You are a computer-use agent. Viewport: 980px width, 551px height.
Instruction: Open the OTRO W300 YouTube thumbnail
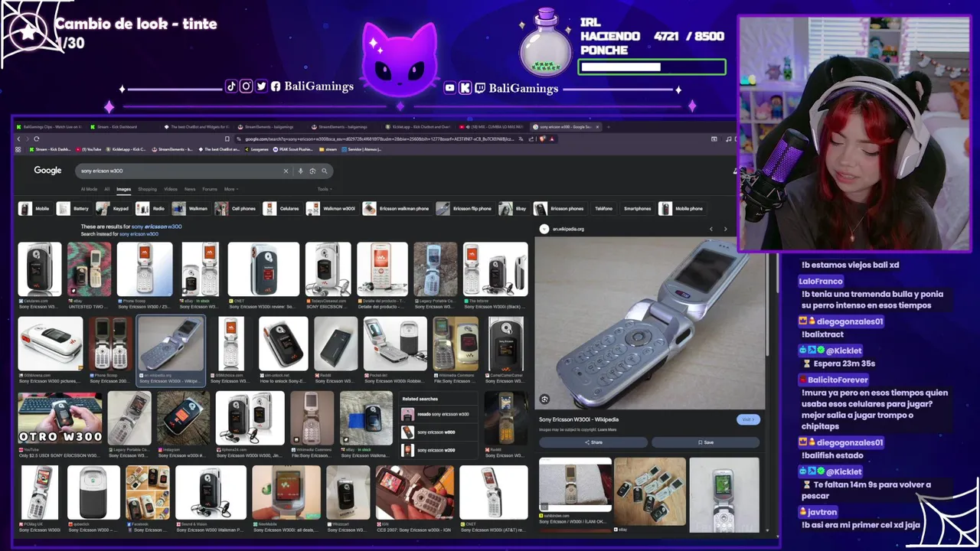coord(60,418)
